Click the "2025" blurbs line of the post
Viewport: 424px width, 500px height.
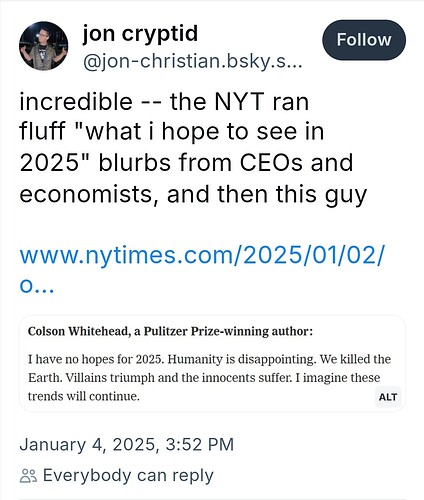coord(186,163)
